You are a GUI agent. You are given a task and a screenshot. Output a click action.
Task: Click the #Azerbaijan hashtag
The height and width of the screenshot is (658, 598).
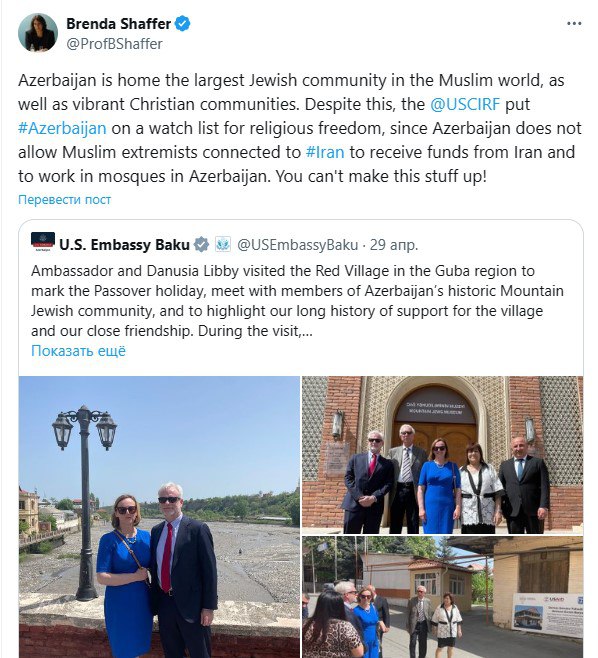[62, 128]
